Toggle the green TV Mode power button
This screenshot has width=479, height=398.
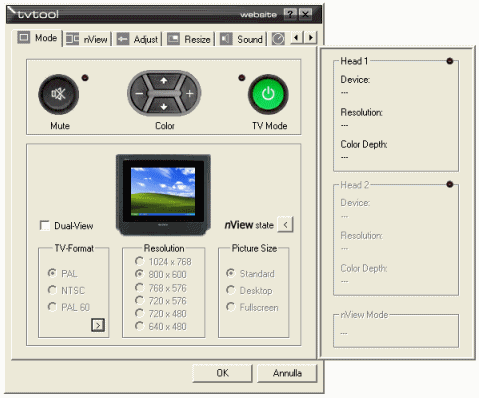coord(268,94)
